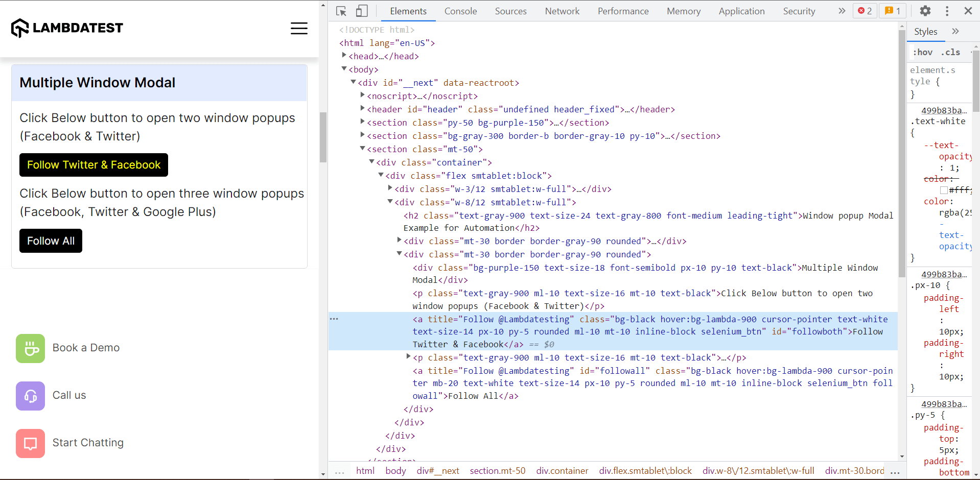Click the purple Call us headset icon
The height and width of the screenshot is (480, 980).
pos(31,396)
